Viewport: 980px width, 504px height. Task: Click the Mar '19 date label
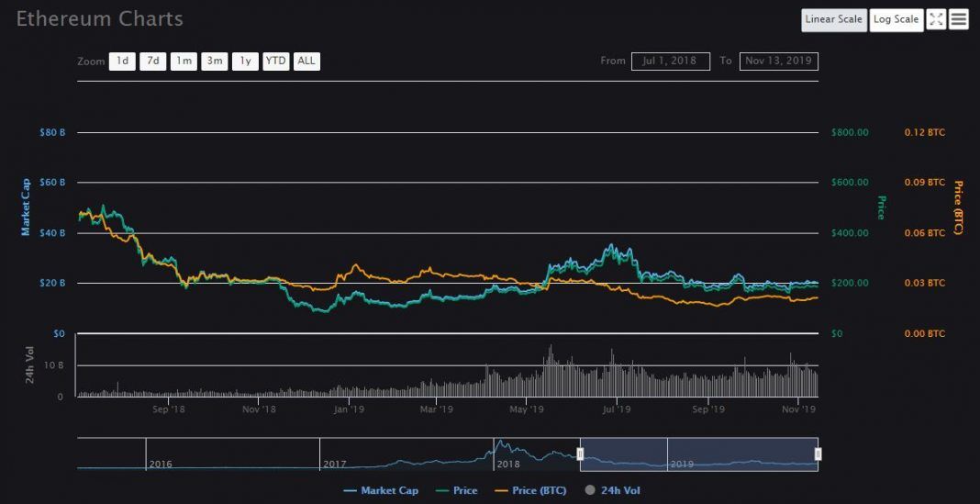pyautogui.click(x=436, y=409)
